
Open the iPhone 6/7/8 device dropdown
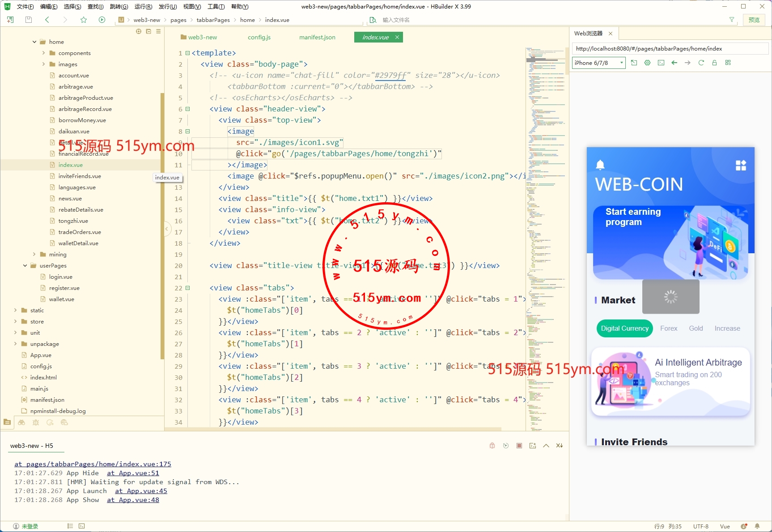[x=599, y=63]
